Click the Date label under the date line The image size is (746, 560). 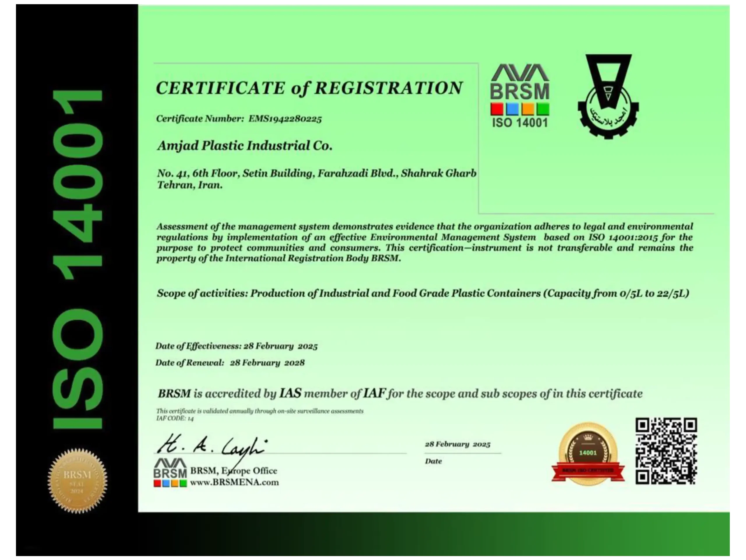(433, 461)
